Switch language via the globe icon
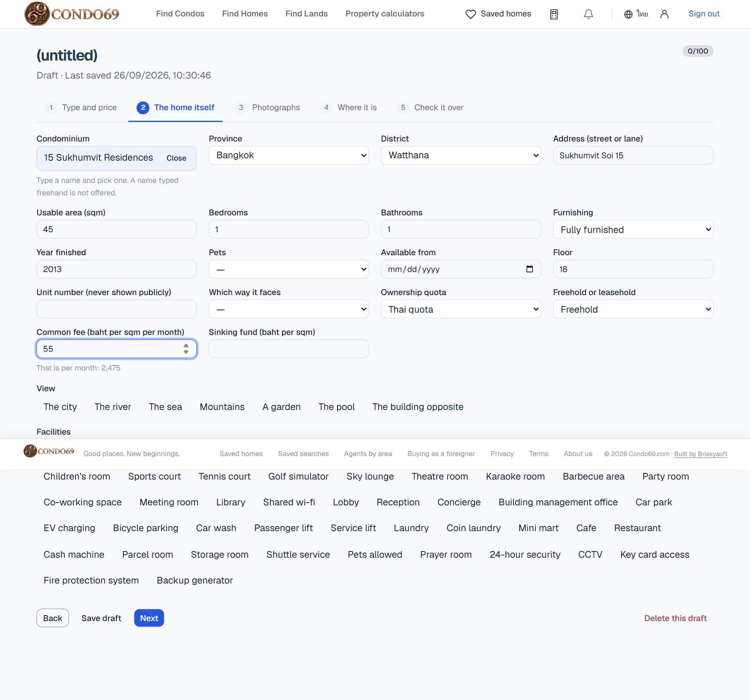Image resolution: width=750 pixels, height=700 pixels. click(628, 14)
